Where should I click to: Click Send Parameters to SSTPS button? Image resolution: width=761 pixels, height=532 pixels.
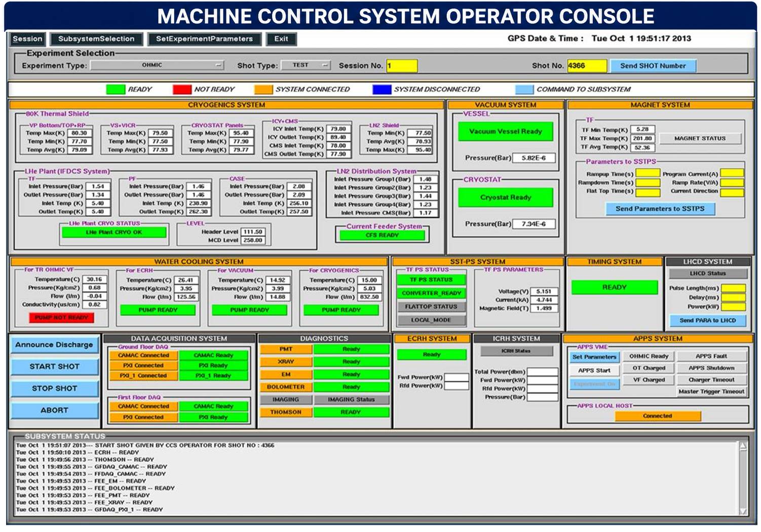[x=660, y=209]
